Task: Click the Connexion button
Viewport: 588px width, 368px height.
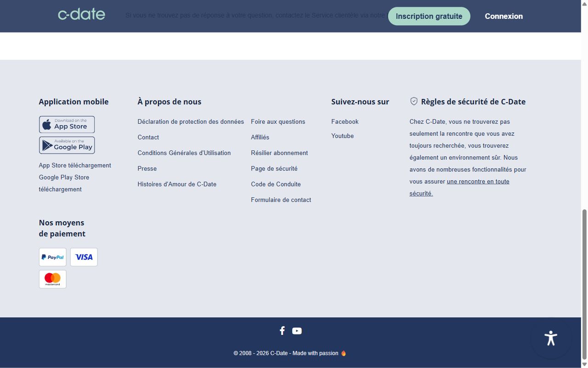Action: pyautogui.click(x=504, y=16)
